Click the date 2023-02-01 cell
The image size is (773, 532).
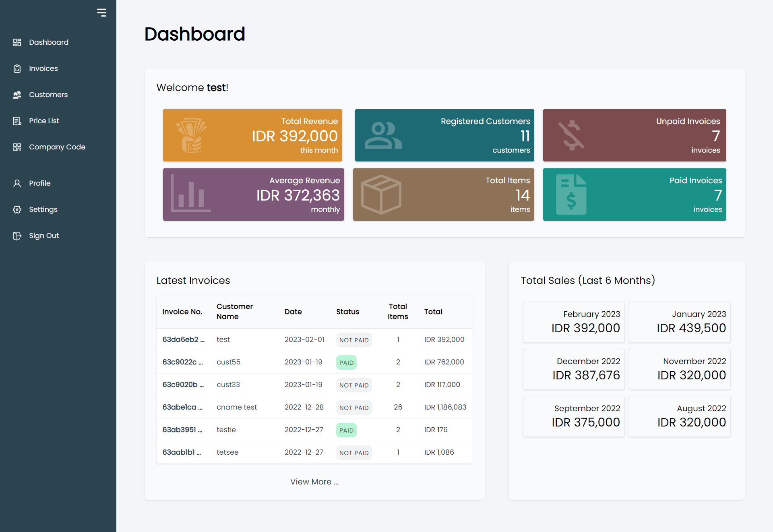(304, 339)
